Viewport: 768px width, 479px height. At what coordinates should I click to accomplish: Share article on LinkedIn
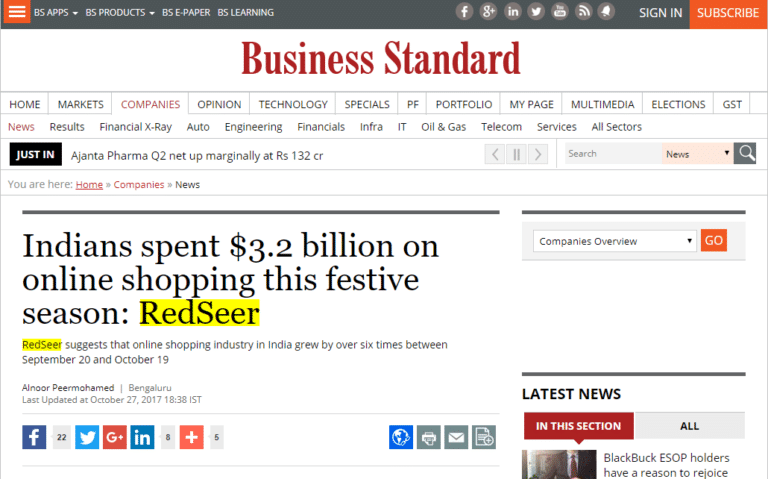coord(142,437)
